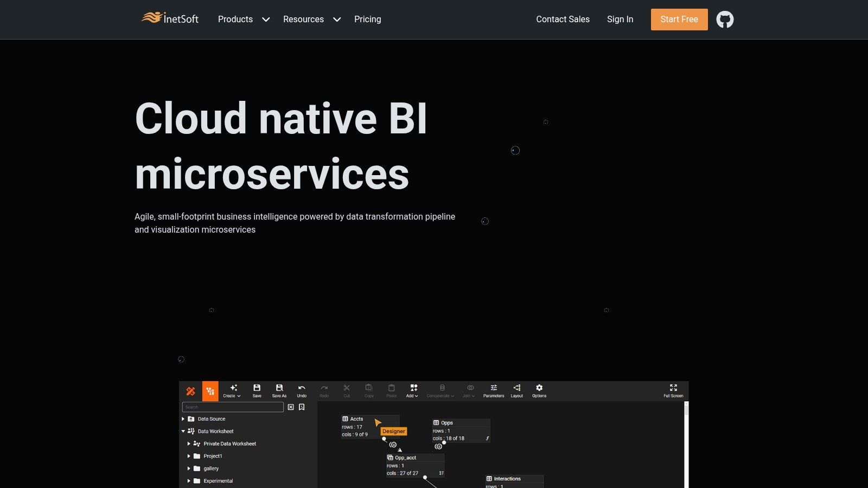This screenshot has width=868, height=488.
Task: Click Contact Sales link
Action: [x=563, y=20]
